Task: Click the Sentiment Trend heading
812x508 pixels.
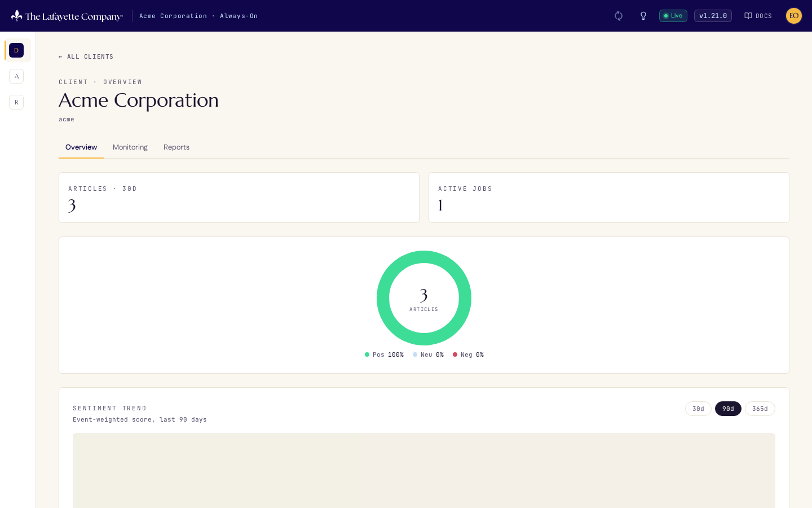Action: click(109, 408)
